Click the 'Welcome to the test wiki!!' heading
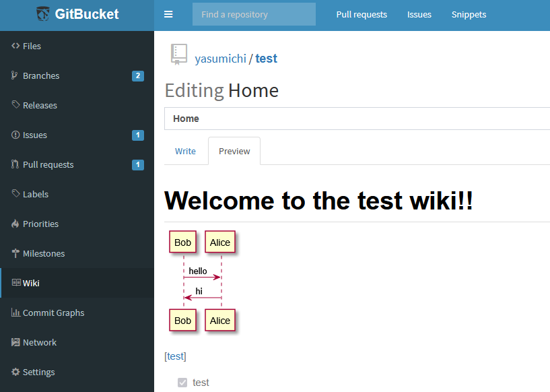Image resolution: width=550 pixels, height=392 pixels. click(x=318, y=201)
